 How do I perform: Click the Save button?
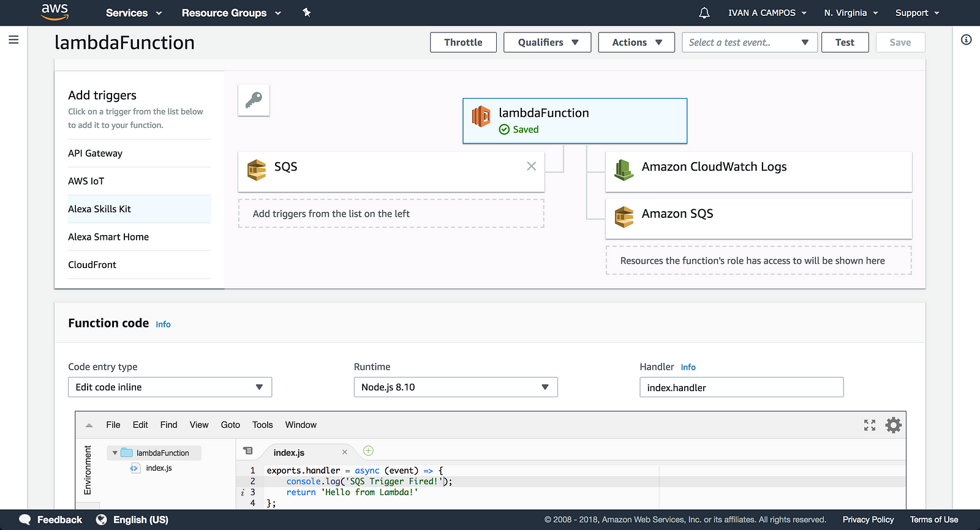[900, 42]
